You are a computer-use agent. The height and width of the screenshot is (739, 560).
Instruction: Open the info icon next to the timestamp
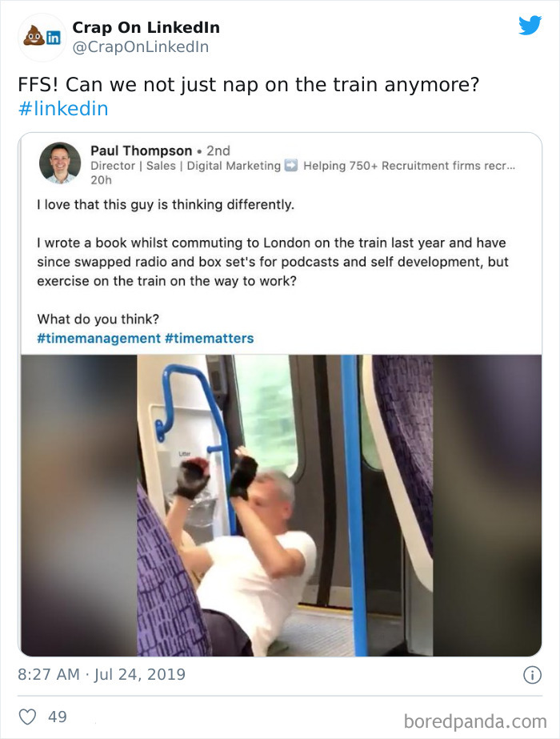pyautogui.click(x=531, y=674)
